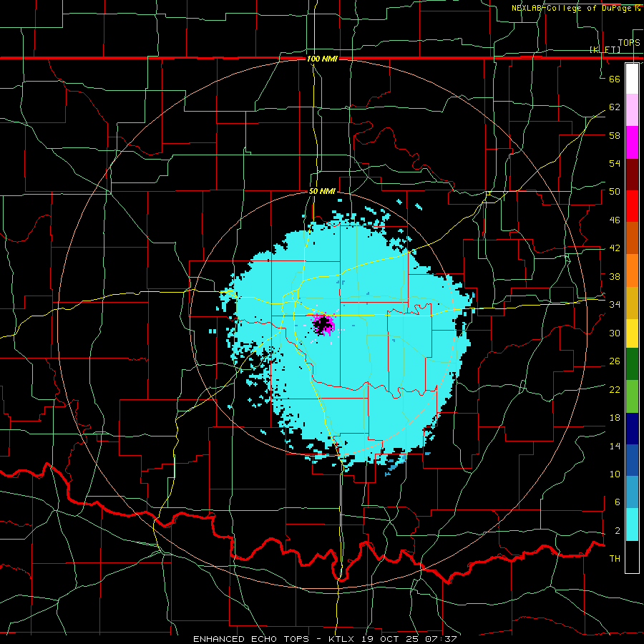Click the legend value "10"

pos(615,474)
